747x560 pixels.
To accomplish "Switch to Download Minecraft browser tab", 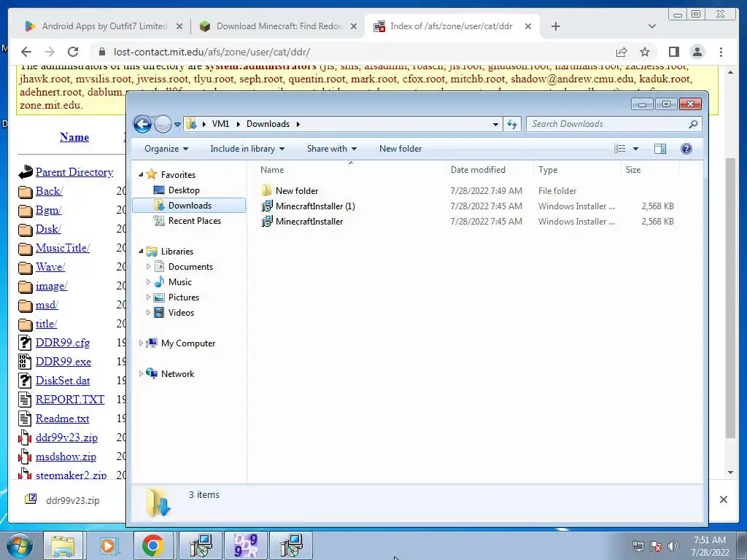I will pyautogui.click(x=279, y=26).
